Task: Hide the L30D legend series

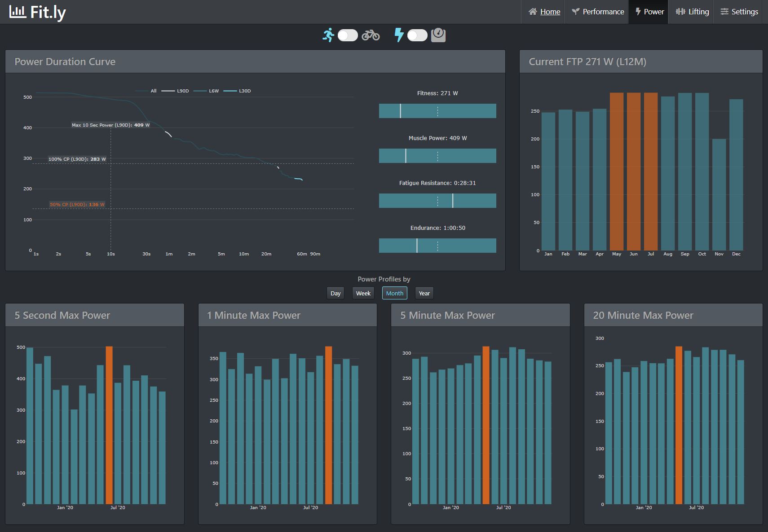Action: 237,91
